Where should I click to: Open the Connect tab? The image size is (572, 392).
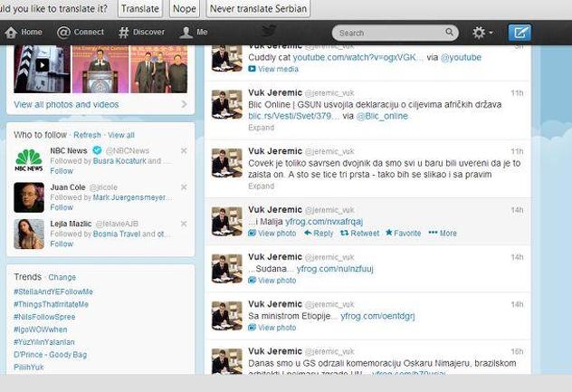point(81,33)
